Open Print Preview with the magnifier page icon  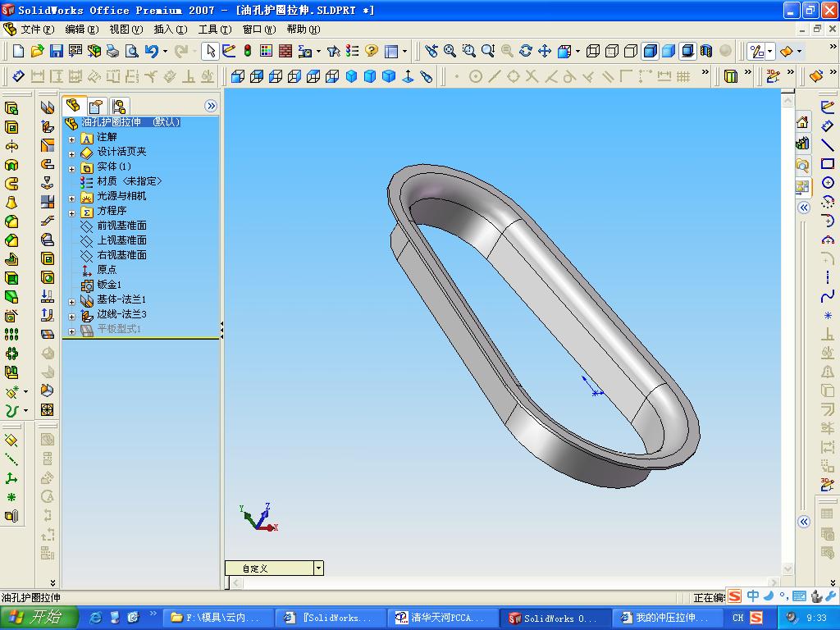click(131, 51)
